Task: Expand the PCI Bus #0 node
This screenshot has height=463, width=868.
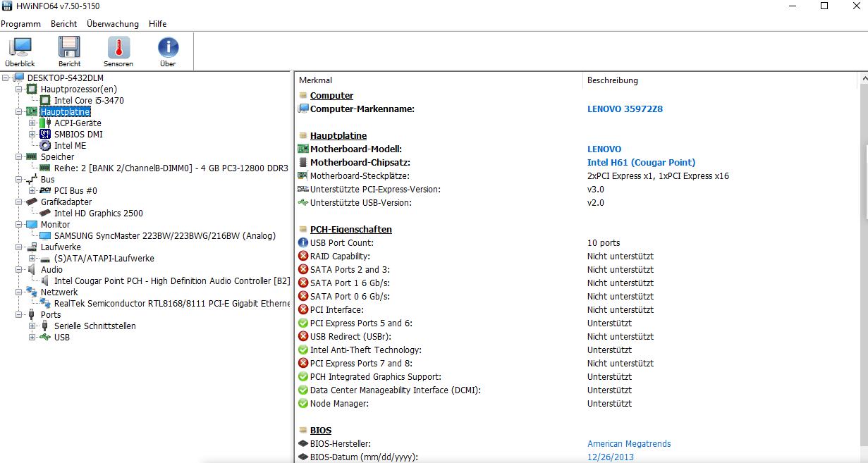Action: point(32,191)
